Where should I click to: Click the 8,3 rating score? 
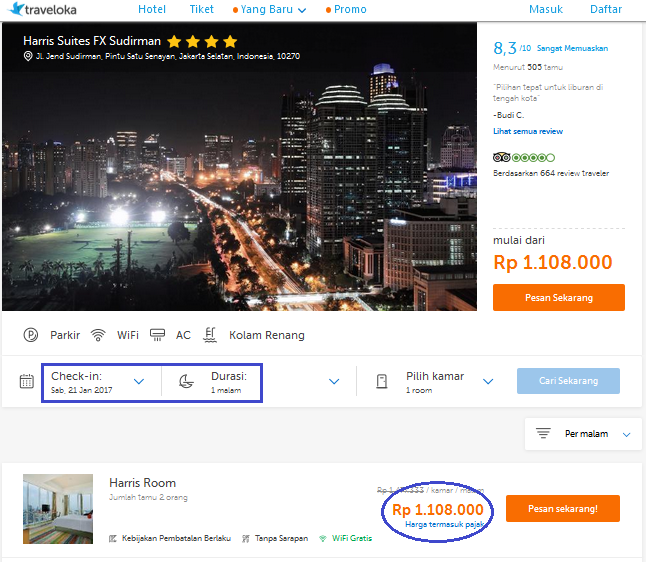click(x=505, y=48)
